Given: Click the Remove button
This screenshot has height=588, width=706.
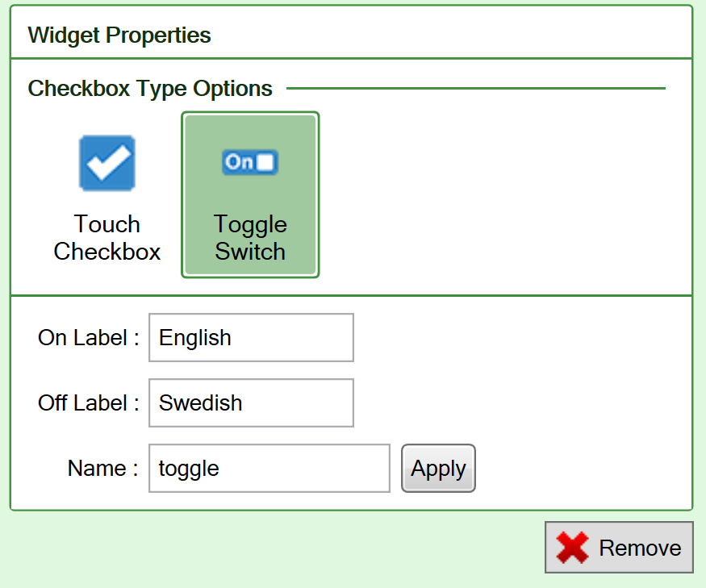Looking at the screenshot, I should point(619,547).
